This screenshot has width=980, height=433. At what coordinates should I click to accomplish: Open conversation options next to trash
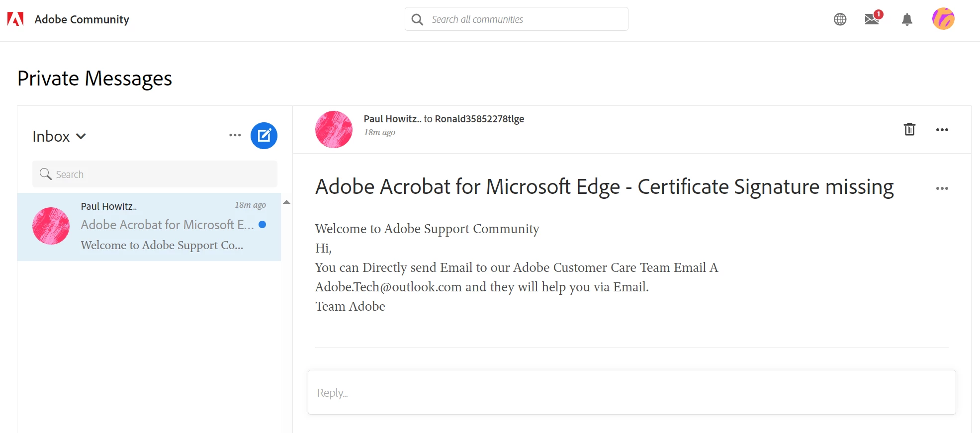(942, 130)
